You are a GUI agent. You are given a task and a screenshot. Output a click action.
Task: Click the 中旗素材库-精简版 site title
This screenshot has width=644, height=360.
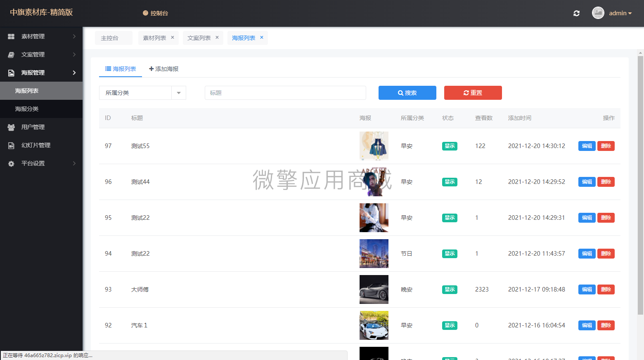pos(41,12)
